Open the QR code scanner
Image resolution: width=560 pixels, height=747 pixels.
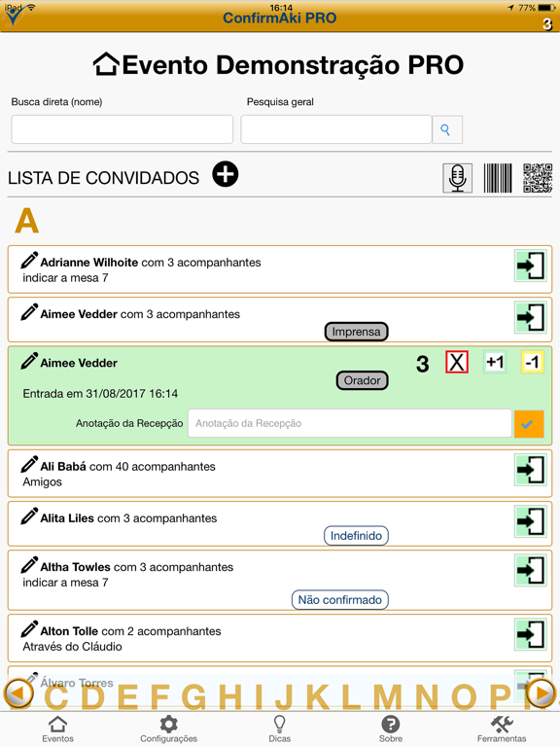(538, 178)
